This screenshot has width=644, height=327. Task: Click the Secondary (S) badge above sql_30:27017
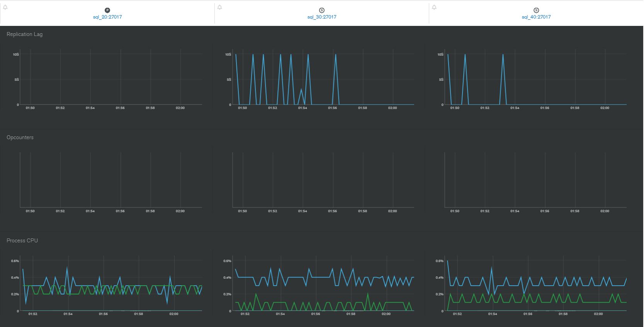pos(322,10)
